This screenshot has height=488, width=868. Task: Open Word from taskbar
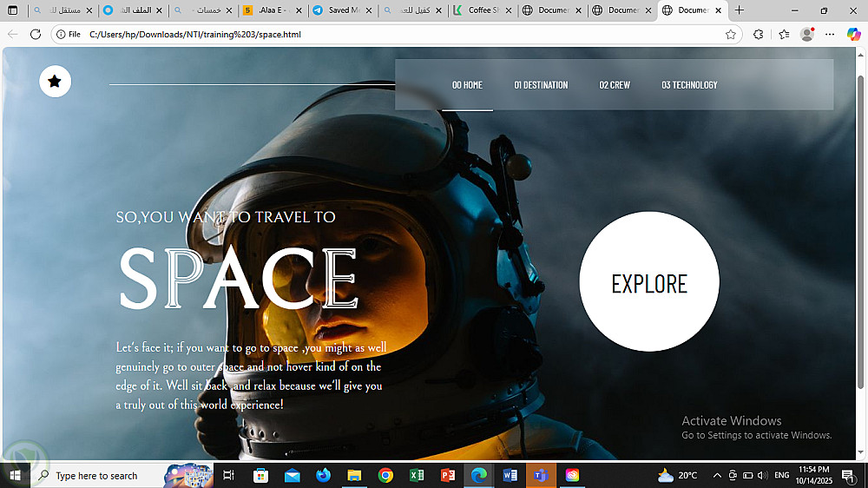pyautogui.click(x=510, y=475)
